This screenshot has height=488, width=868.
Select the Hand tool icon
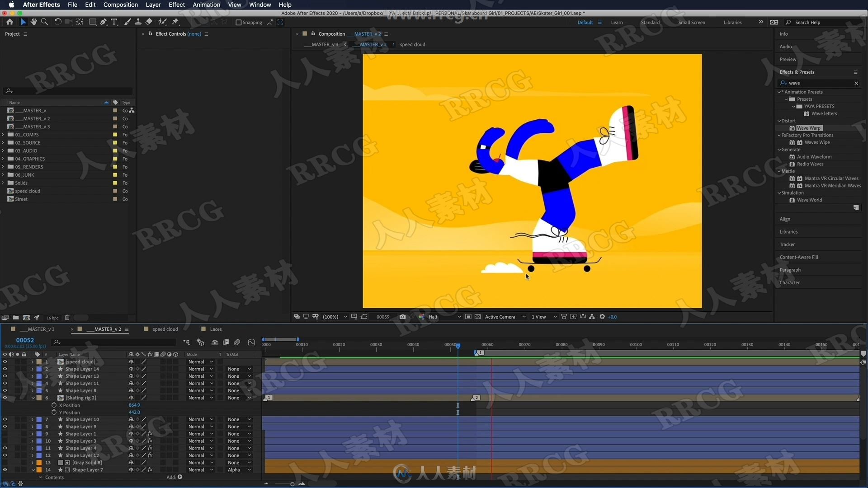(34, 22)
